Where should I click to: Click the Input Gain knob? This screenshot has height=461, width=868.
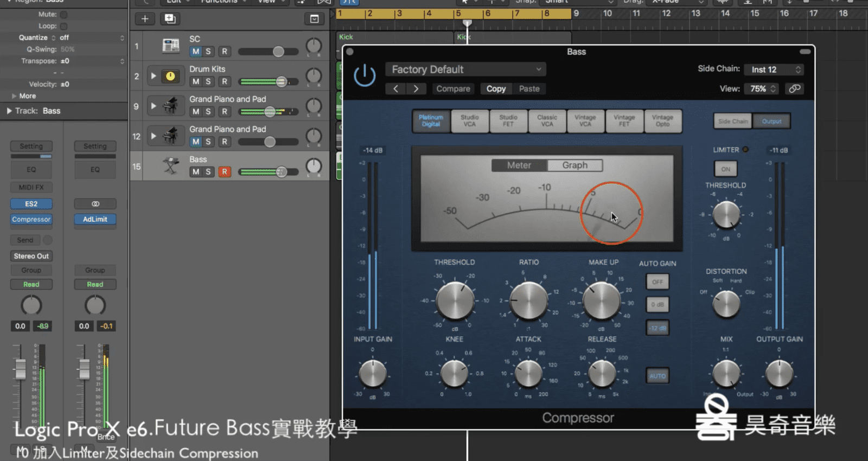[x=373, y=374]
